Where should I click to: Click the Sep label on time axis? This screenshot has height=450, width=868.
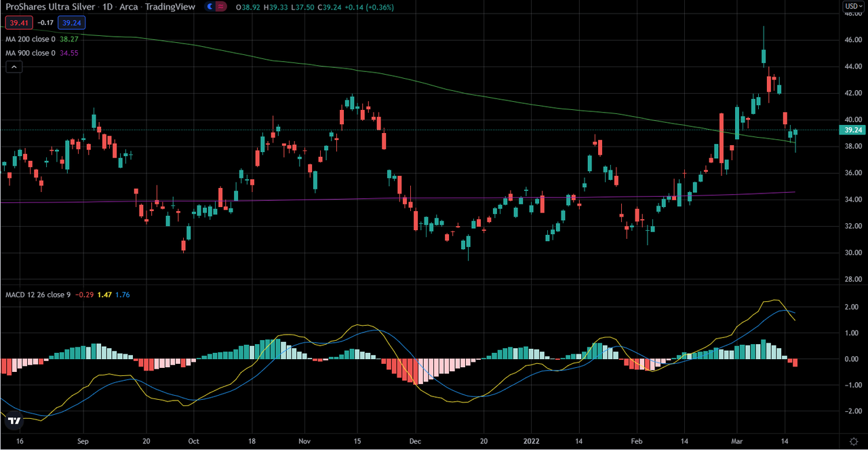pos(83,440)
